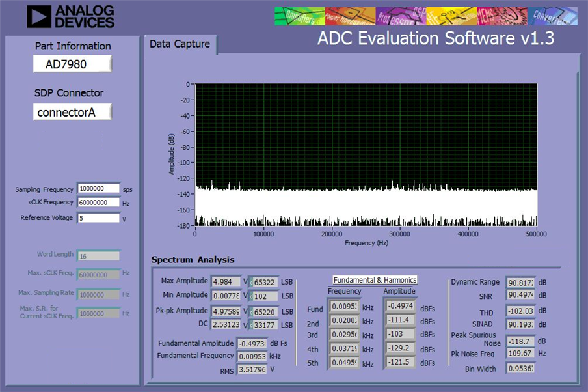Click the Converters banner tile
Screen dimensions: 588x392
coord(553,16)
